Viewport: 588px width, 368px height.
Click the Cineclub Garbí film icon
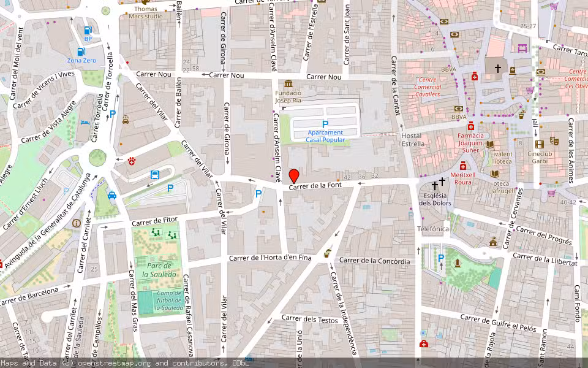tap(539, 144)
